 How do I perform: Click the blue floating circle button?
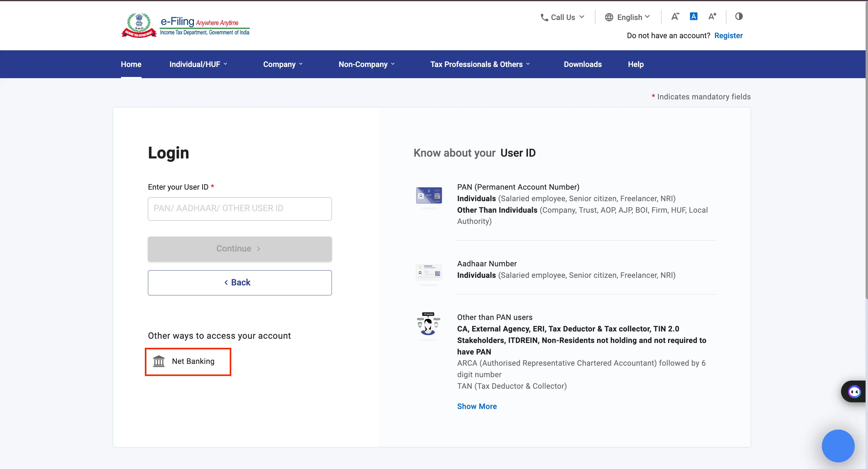(x=838, y=446)
